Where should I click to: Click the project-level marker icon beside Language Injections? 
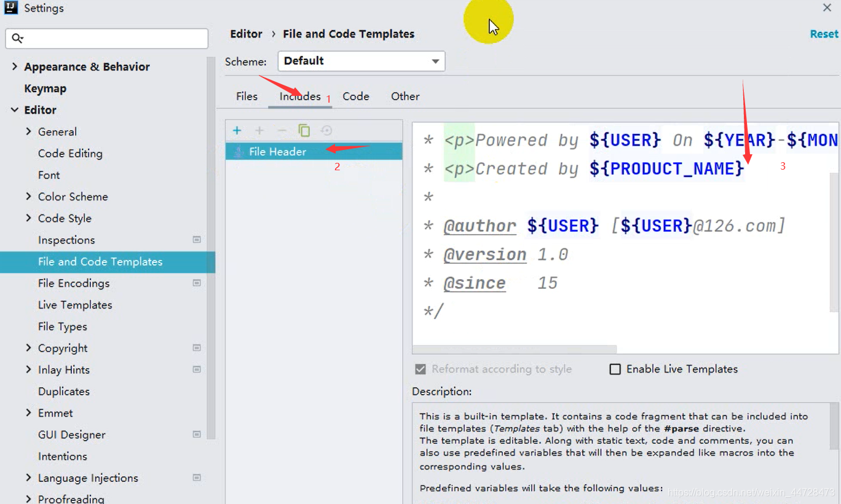pos(197,478)
